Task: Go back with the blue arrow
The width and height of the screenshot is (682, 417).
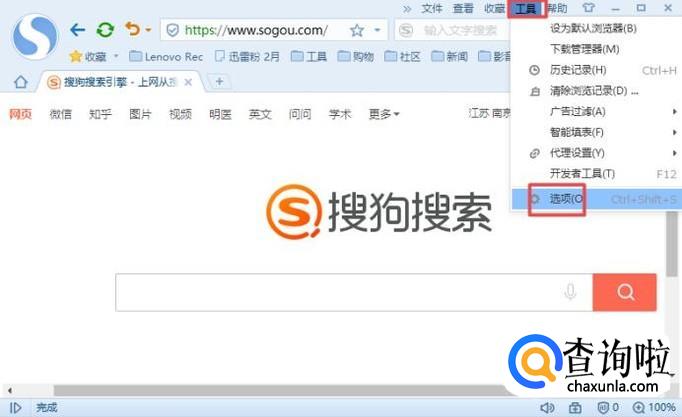Action: [x=77, y=30]
